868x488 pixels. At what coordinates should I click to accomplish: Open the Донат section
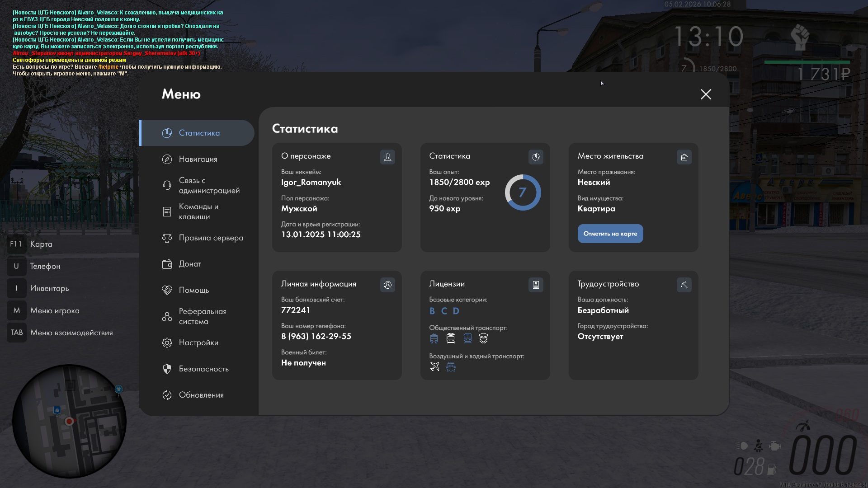189,264
